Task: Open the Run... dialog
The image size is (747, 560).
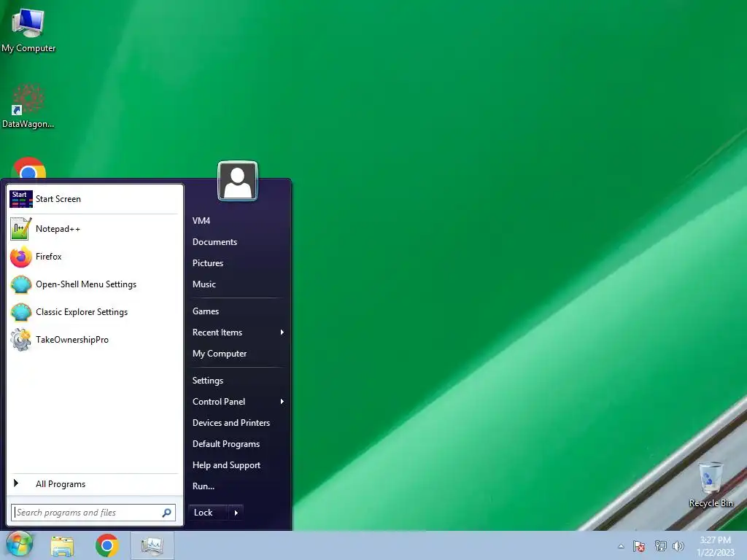Action: pos(204,486)
